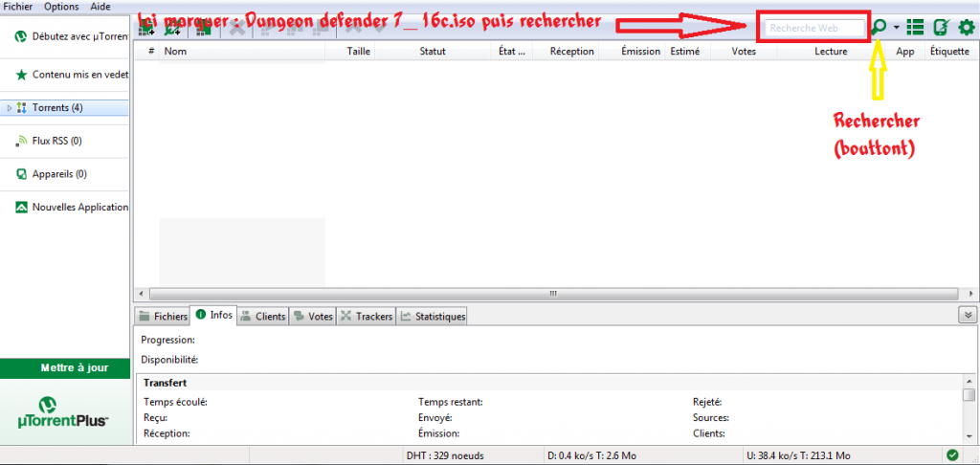The image size is (980, 465).
Task: Click the Mettre à jour button
Action: (65, 368)
